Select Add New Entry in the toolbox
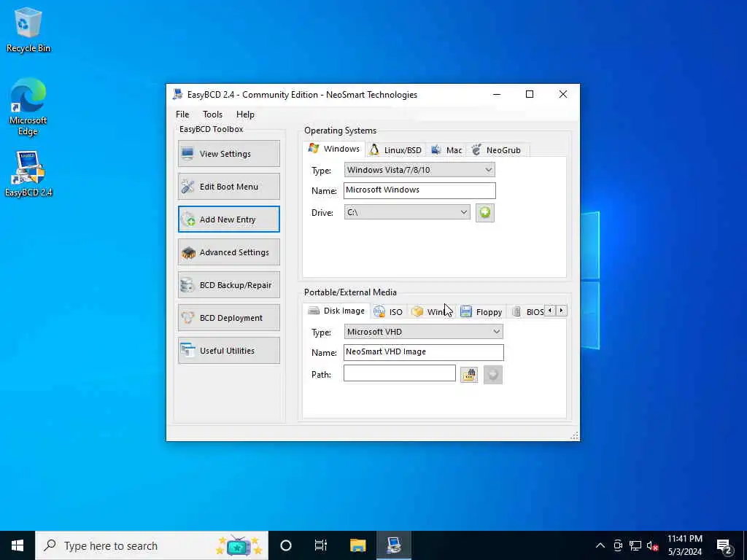The width and height of the screenshot is (747, 560). pos(228,219)
